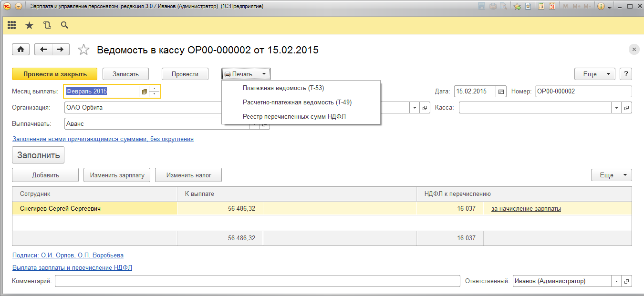Click the Сотрудник column header
Screen dimensions: 644x296
point(94,194)
